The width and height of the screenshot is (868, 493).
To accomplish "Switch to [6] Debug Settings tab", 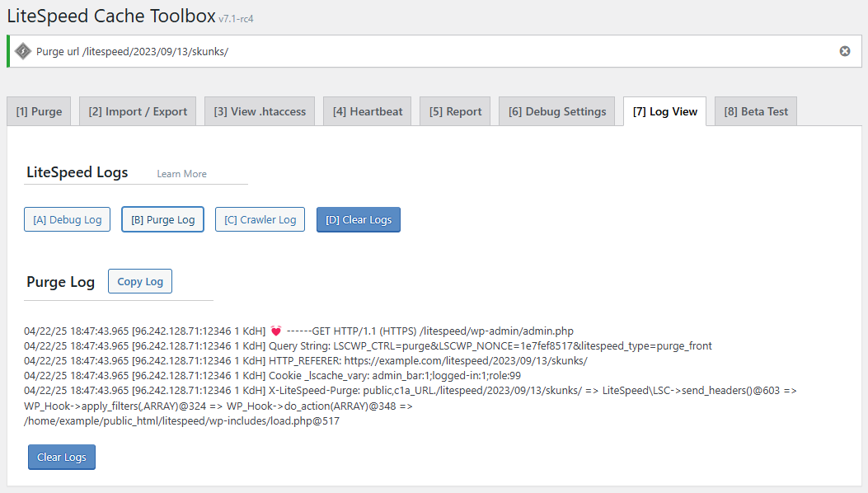I will click(557, 111).
